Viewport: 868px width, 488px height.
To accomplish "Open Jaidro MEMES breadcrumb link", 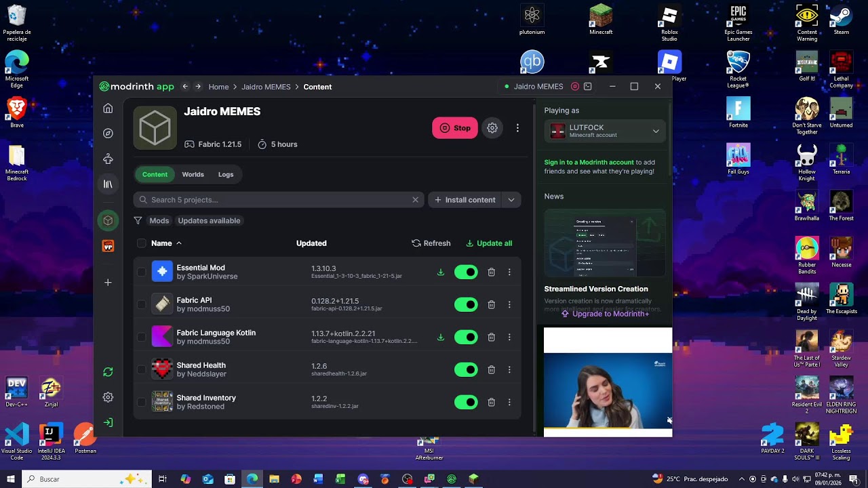I will pos(266,87).
